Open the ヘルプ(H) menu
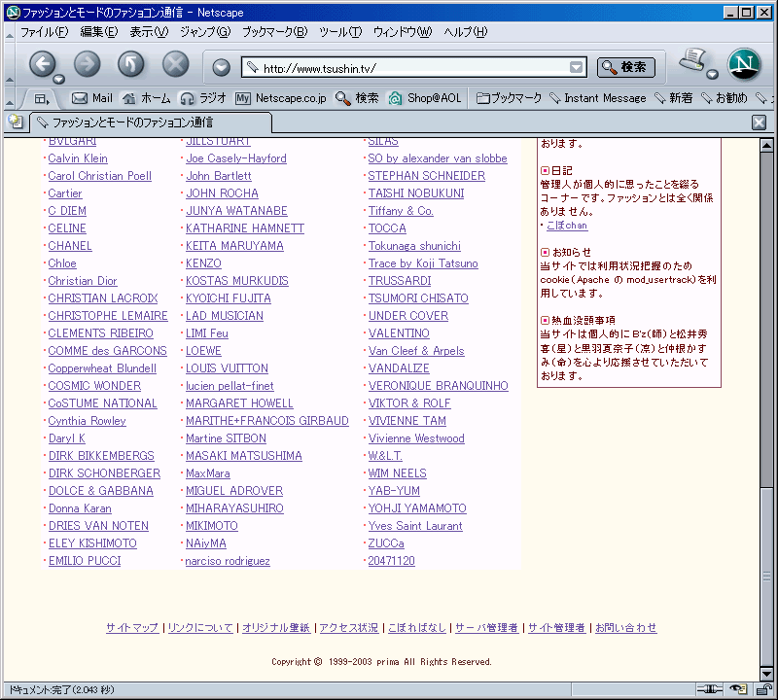 coord(466,32)
